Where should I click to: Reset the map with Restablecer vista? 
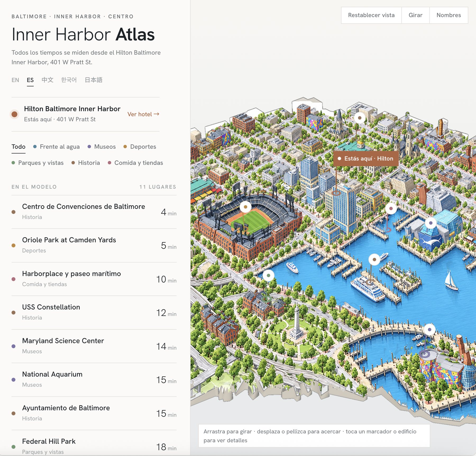coord(371,15)
